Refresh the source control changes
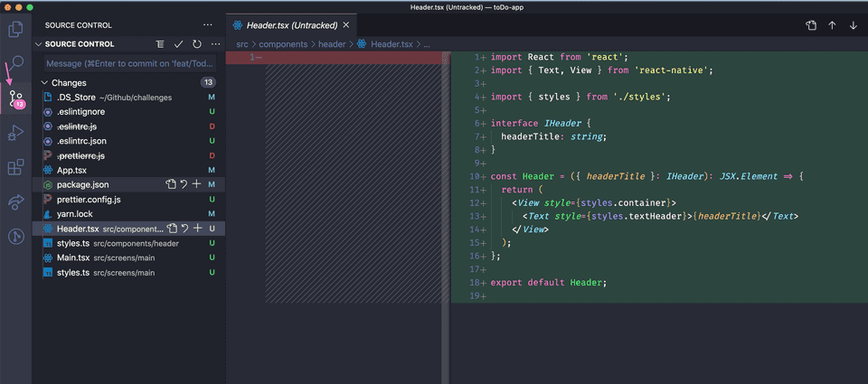This screenshot has height=384, width=868. [196, 44]
